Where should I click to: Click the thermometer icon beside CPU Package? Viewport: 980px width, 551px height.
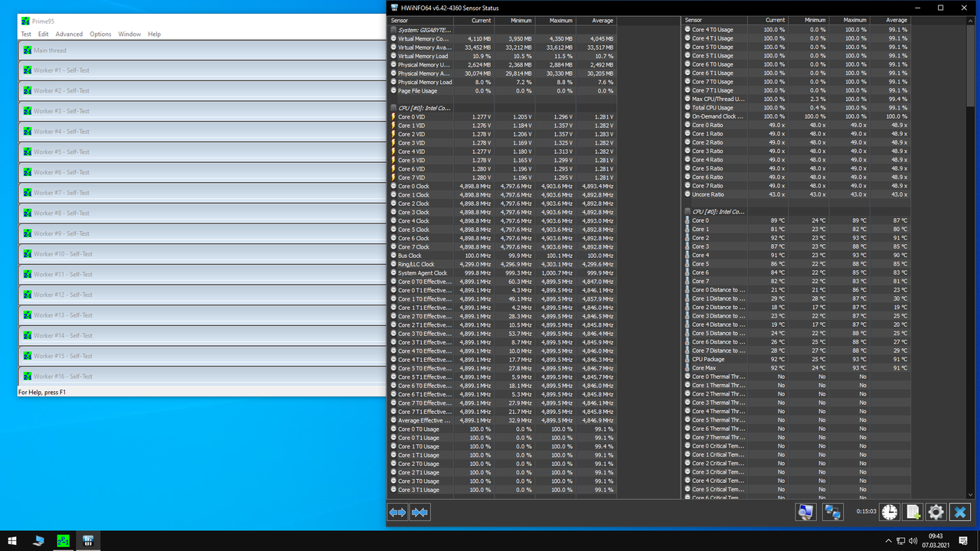(687, 359)
